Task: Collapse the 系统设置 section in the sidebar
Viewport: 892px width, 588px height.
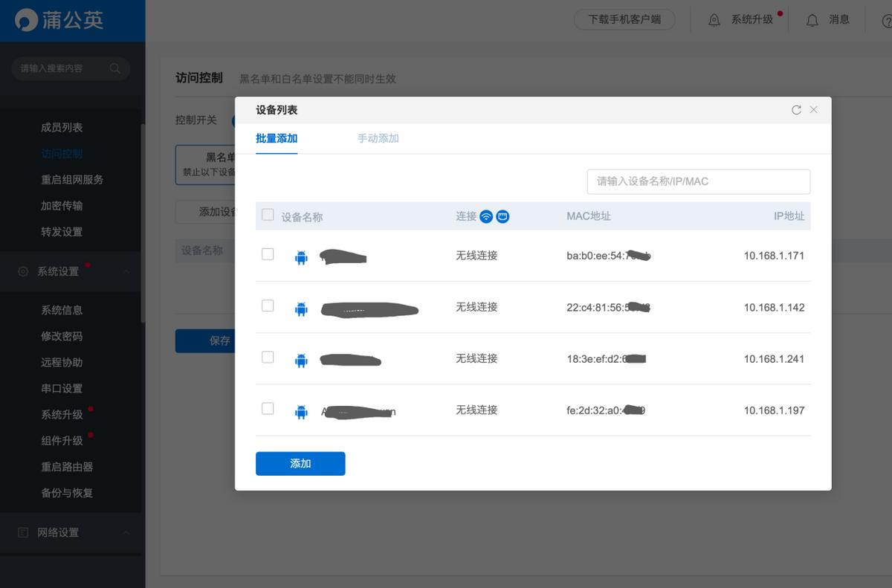Action: point(126,271)
